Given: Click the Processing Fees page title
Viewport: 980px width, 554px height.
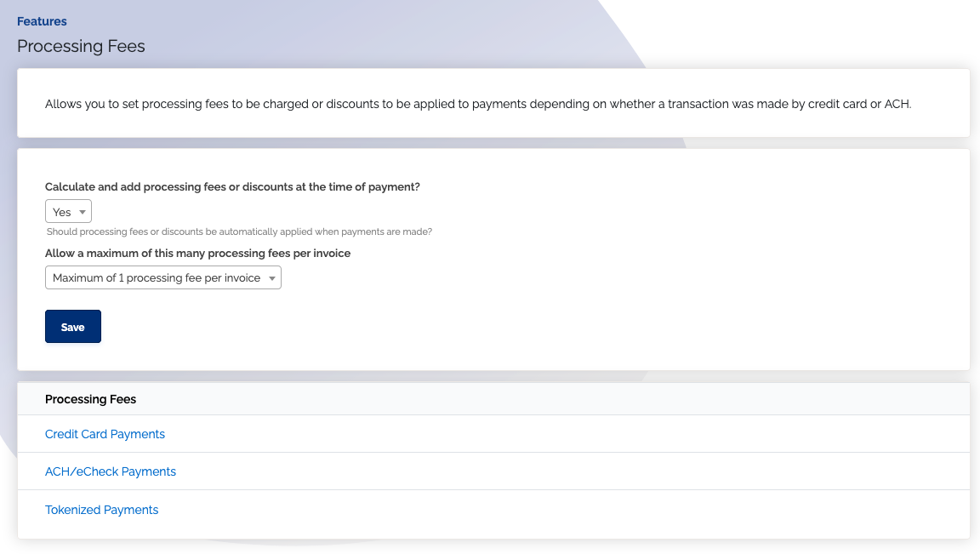Looking at the screenshot, I should tap(81, 46).
